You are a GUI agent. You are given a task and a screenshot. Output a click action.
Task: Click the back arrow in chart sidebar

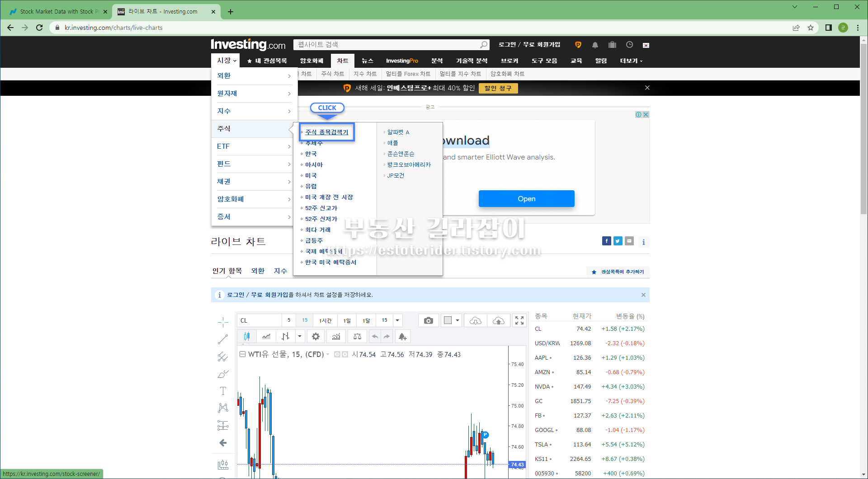tap(223, 443)
